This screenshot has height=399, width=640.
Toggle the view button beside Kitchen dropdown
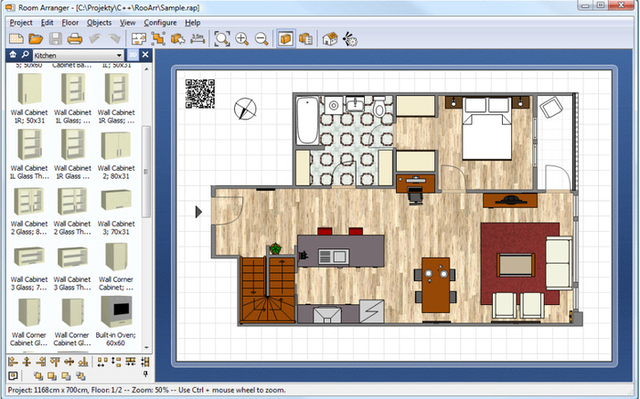133,55
